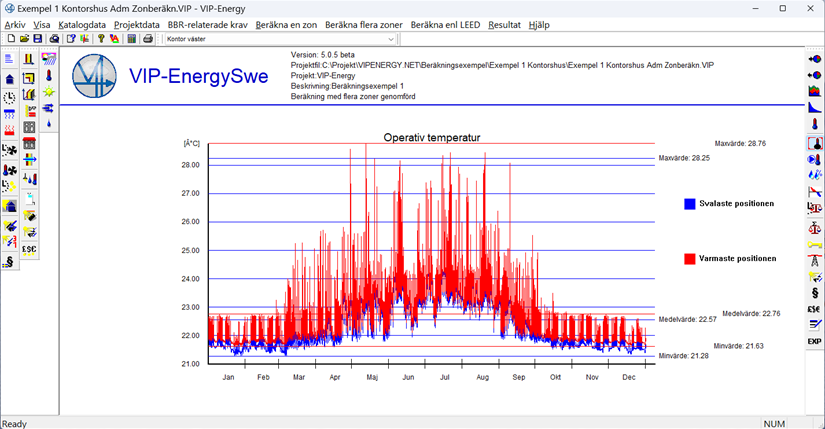The image size is (825, 429).
Task: Click the clock icon in the left toolbar
Action: pos(10,97)
